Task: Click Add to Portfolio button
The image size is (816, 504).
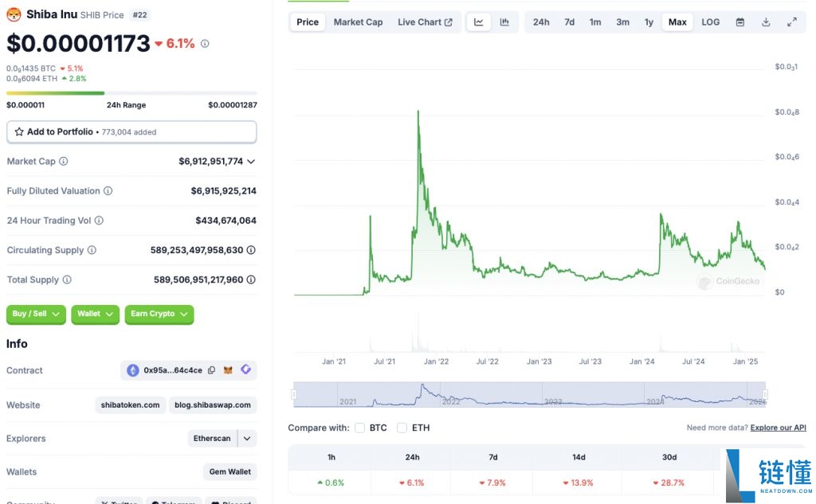Action: click(x=131, y=132)
